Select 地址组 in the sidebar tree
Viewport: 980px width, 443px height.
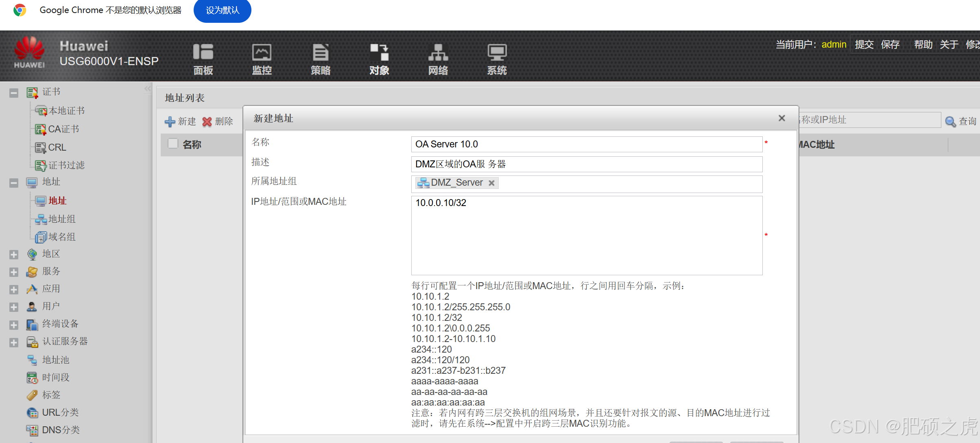pos(61,219)
